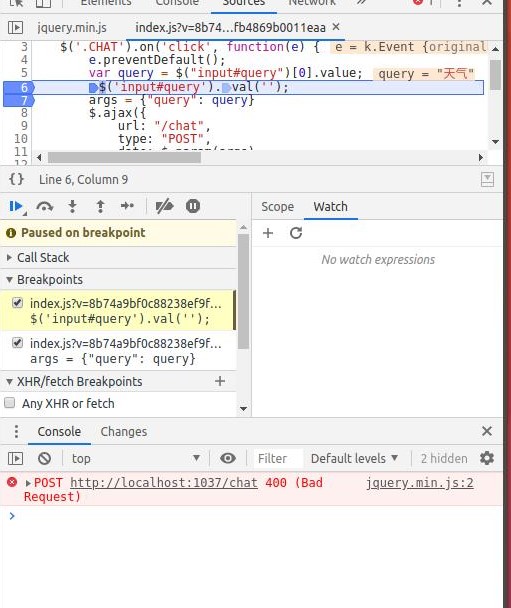Click the inline breakpoint marker before .val
Screen dimensions: 511x608
tap(226, 88)
